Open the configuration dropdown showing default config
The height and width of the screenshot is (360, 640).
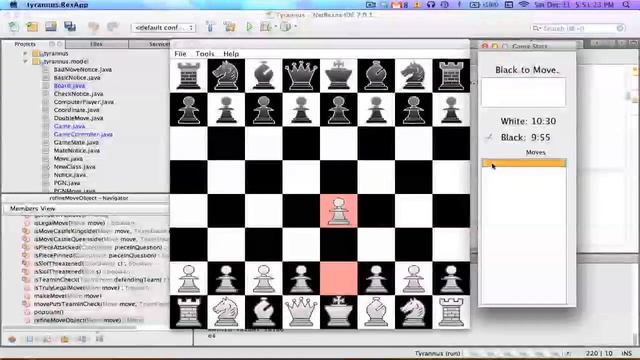(163, 28)
